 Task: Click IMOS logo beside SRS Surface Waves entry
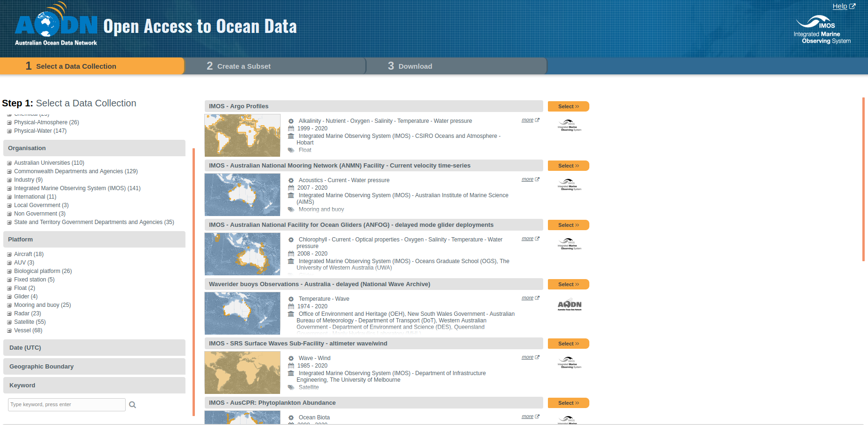point(569,363)
